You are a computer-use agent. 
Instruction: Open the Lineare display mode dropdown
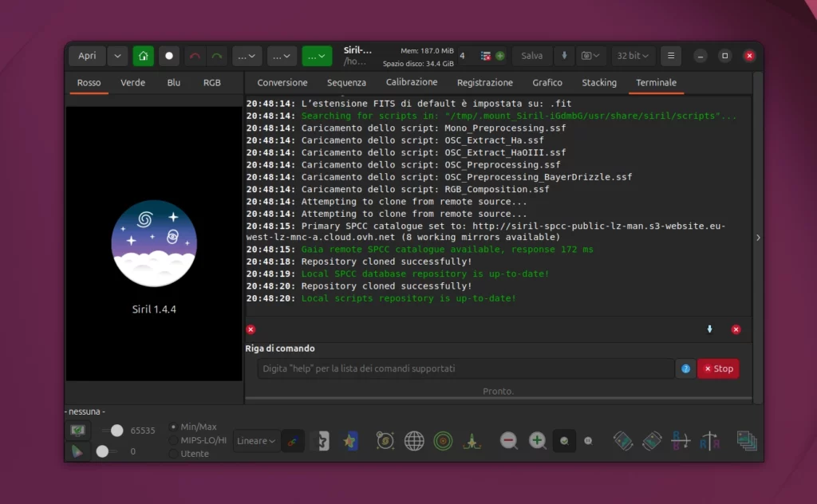tap(256, 441)
